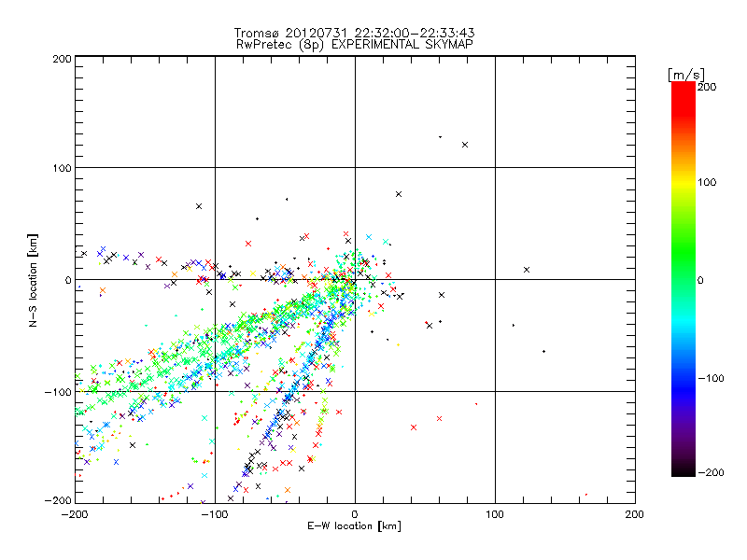Click the colorbar tick label '-200'
The image size is (747, 560).
point(711,472)
